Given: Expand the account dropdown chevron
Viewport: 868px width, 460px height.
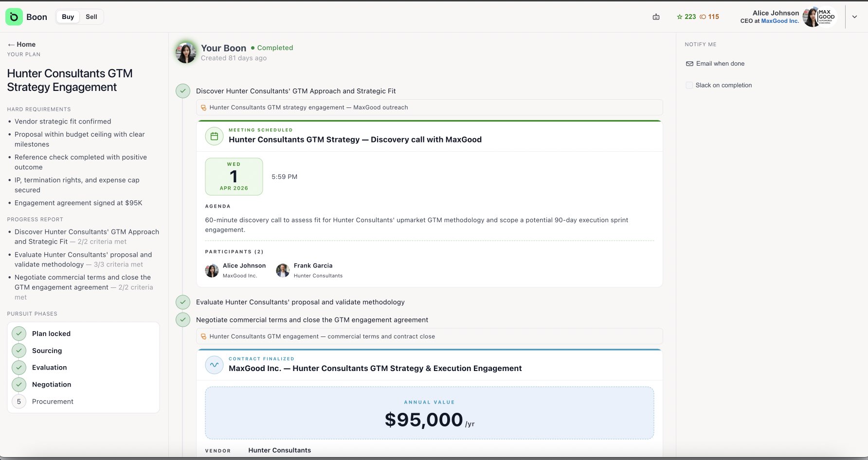Looking at the screenshot, I should pos(854,17).
